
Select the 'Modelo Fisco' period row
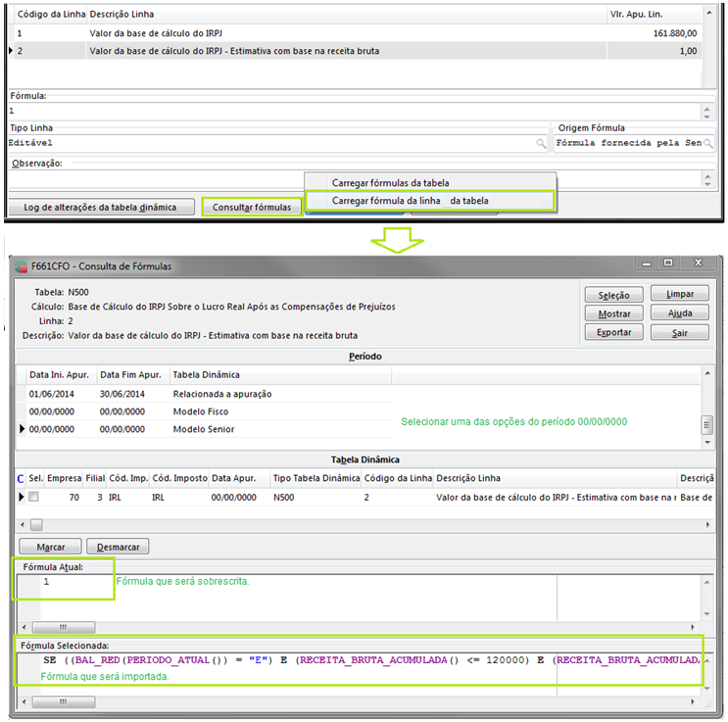[x=204, y=411]
